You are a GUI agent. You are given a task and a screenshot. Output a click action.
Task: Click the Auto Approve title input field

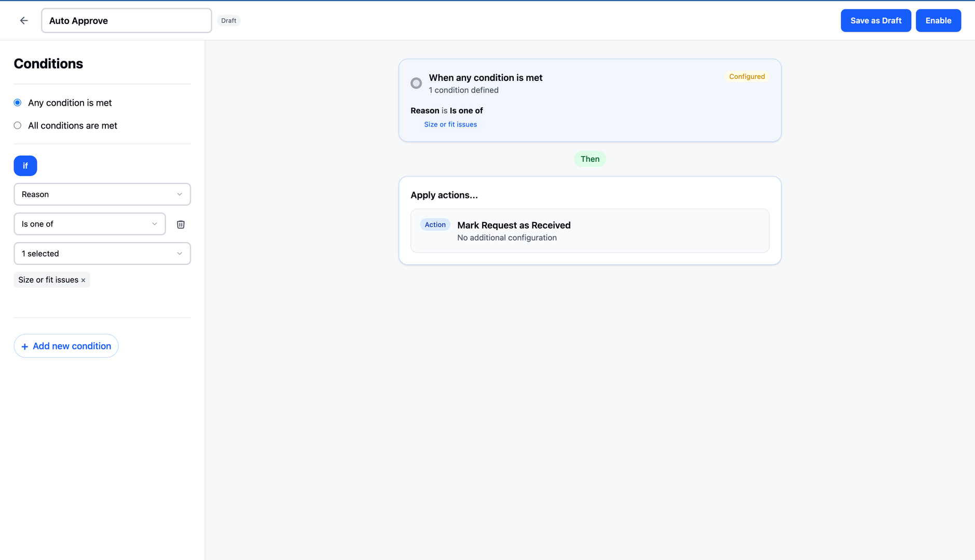pos(126,20)
